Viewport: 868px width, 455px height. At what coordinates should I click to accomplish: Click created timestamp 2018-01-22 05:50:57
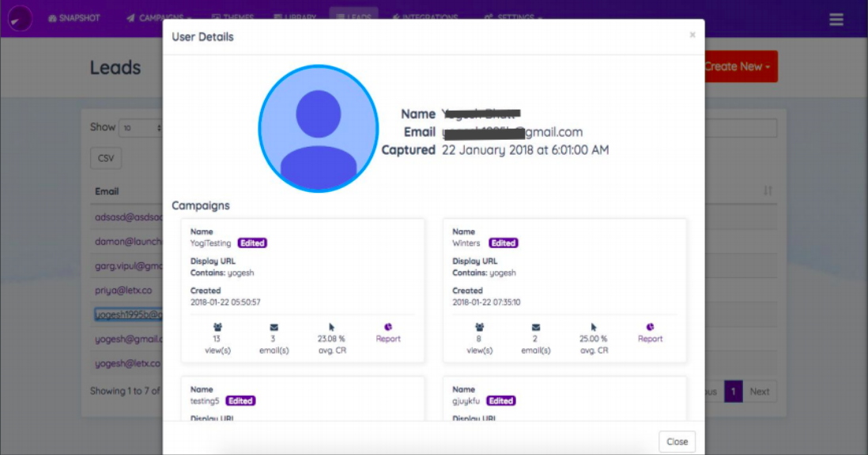(x=225, y=303)
